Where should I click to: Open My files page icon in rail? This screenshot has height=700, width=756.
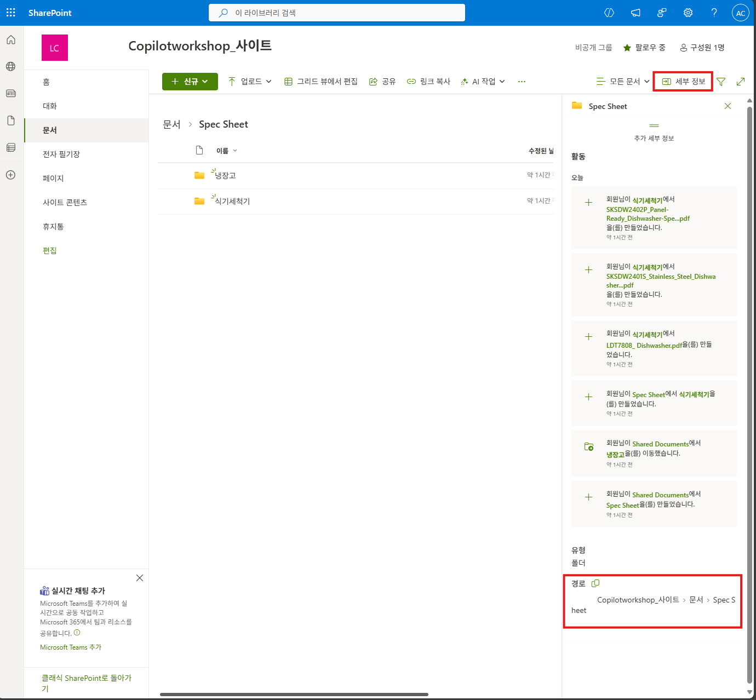(11, 121)
